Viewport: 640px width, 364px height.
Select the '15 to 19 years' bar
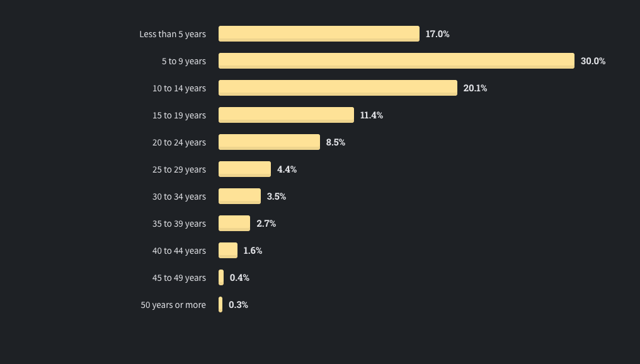(x=286, y=115)
